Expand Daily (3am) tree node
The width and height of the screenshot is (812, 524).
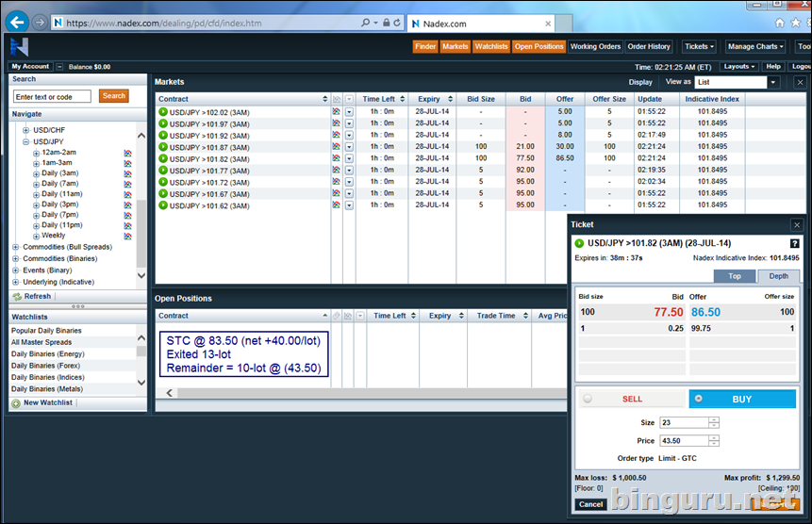(x=36, y=173)
